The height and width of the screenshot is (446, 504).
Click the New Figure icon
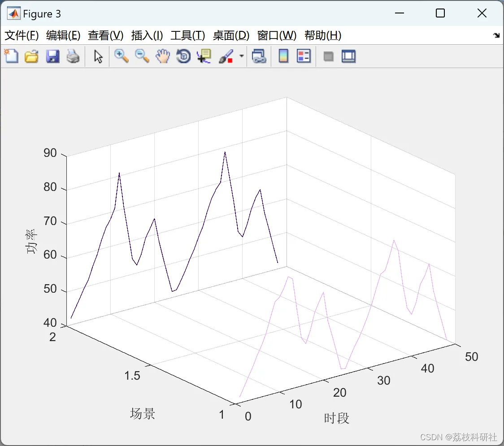[11, 56]
